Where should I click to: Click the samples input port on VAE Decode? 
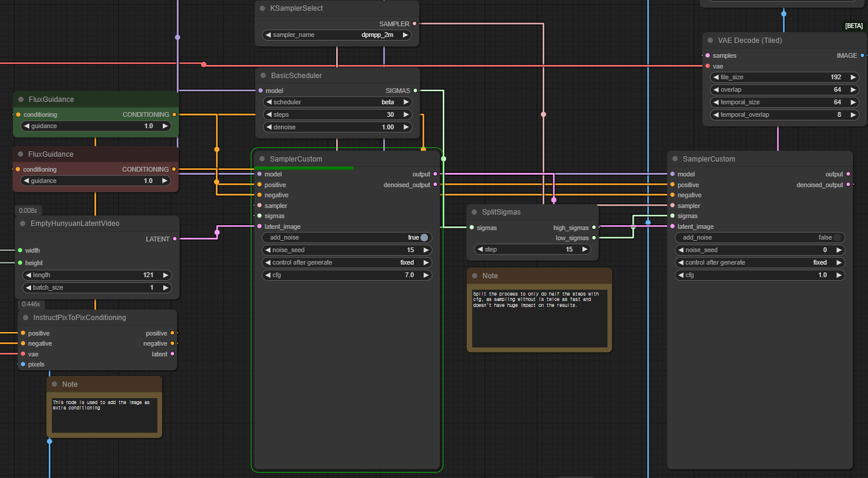[x=708, y=55]
